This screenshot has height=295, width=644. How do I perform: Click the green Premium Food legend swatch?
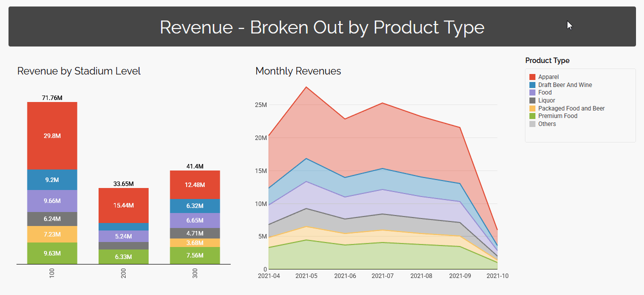coord(532,116)
